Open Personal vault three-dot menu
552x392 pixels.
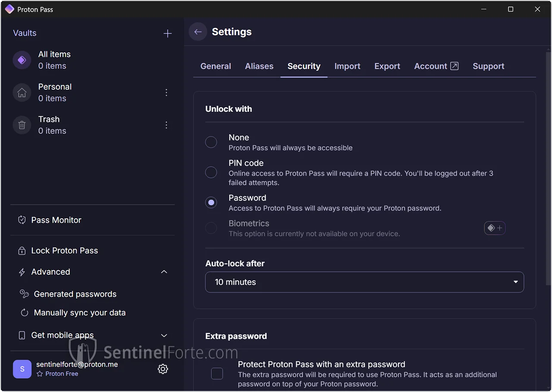(x=166, y=93)
